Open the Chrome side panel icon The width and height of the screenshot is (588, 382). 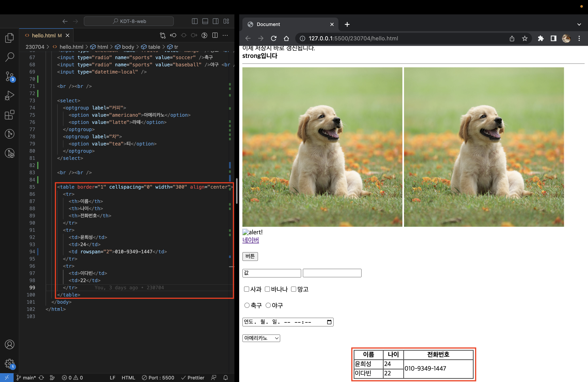553,38
